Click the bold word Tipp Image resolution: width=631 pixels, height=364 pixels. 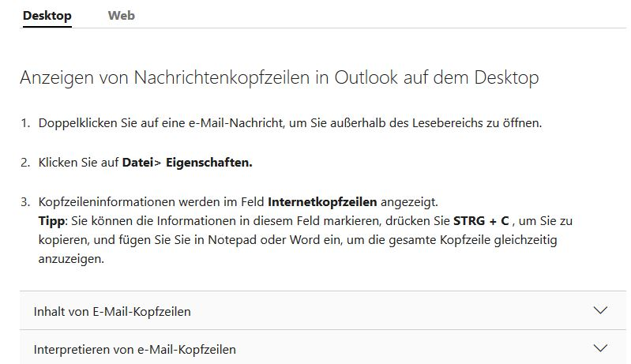click(x=51, y=221)
